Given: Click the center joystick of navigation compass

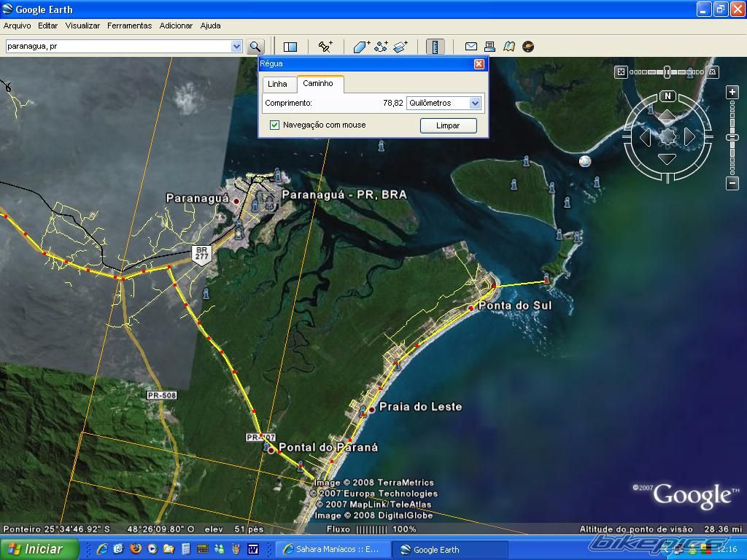Looking at the screenshot, I should point(667,136).
